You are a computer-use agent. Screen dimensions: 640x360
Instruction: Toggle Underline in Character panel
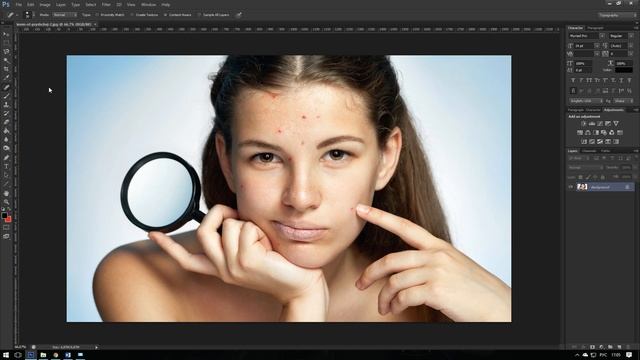click(x=621, y=80)
